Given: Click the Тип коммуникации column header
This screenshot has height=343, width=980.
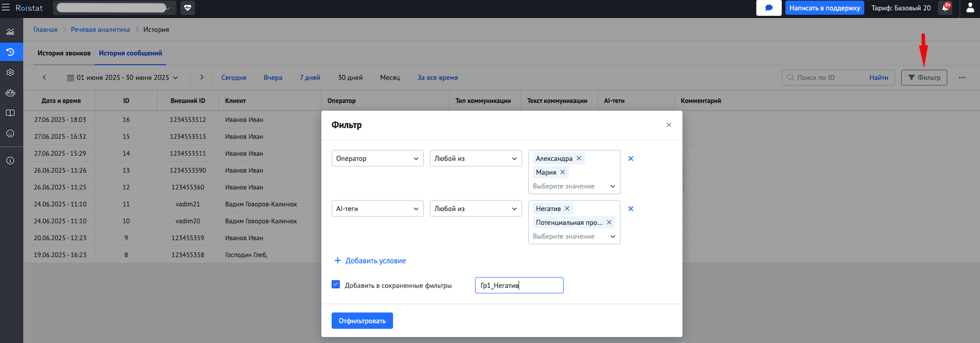Looking at the screenshot, I should [483, 101].
